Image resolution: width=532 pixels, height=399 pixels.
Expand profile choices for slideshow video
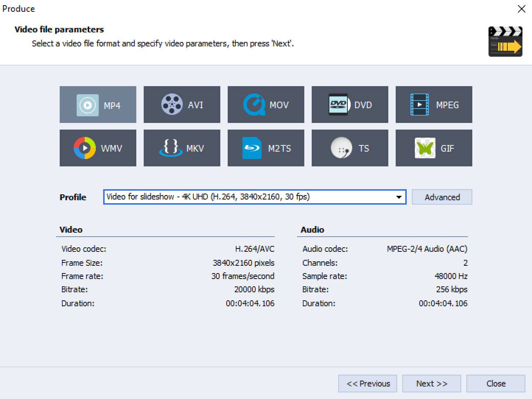(399, 197)
